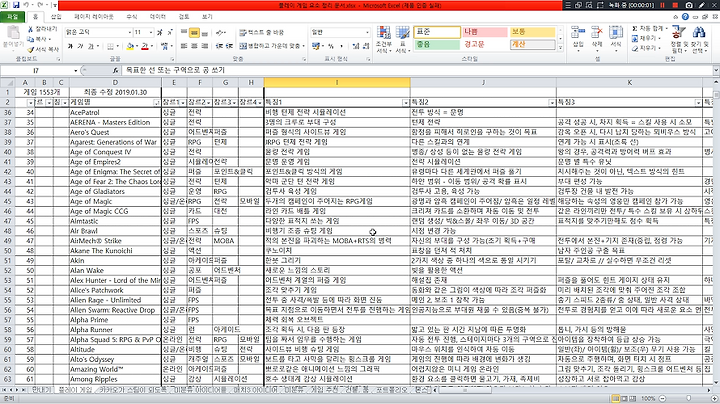Image resolution: width=720 pixels, height=404 pixels.
Task: Undo the last action
Action: 26,5
